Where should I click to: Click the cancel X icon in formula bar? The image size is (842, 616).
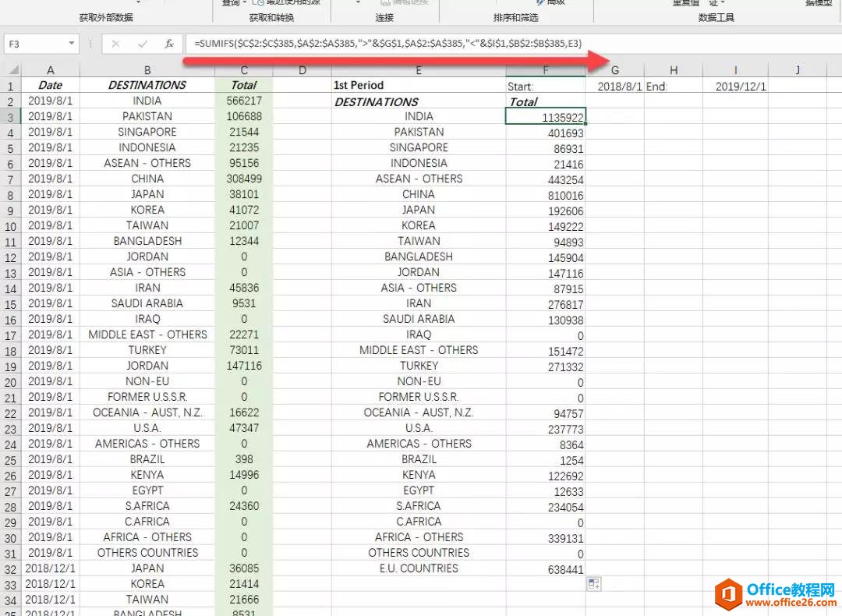pyautogui.click(x=115, y=44)
